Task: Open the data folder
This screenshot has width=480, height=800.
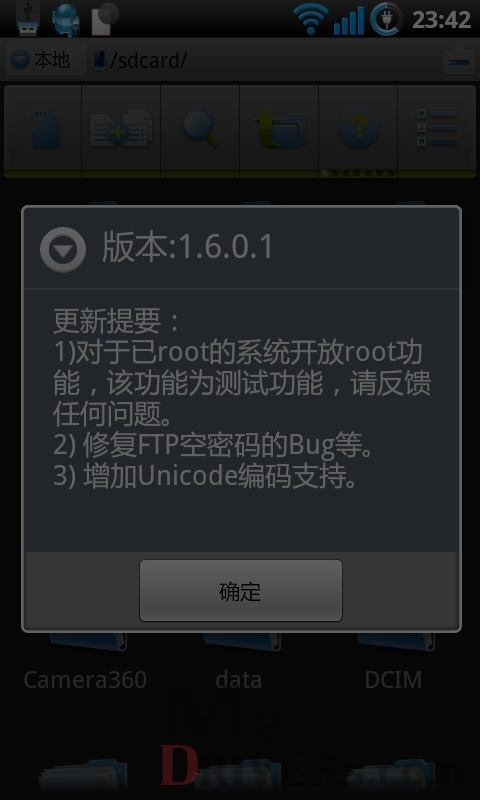Action: (x=239, y=680)
